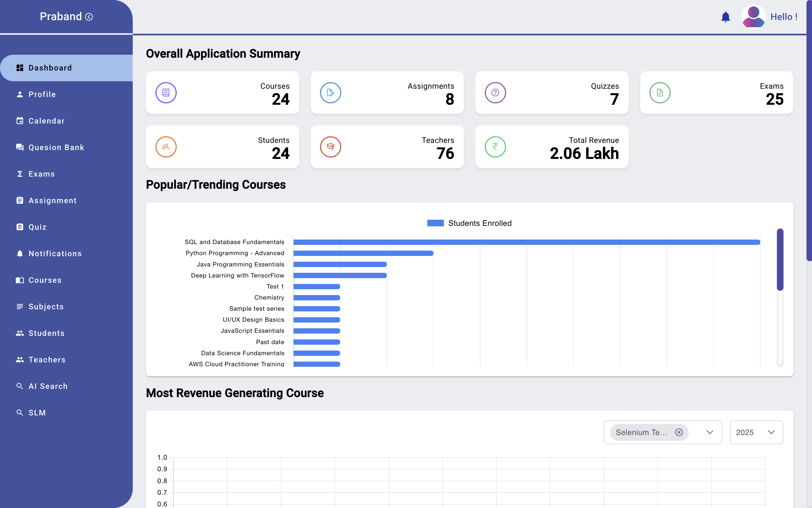Toggle Students Enrolled legend item
The height and width of the screenshot is (508, 812).
469,223
